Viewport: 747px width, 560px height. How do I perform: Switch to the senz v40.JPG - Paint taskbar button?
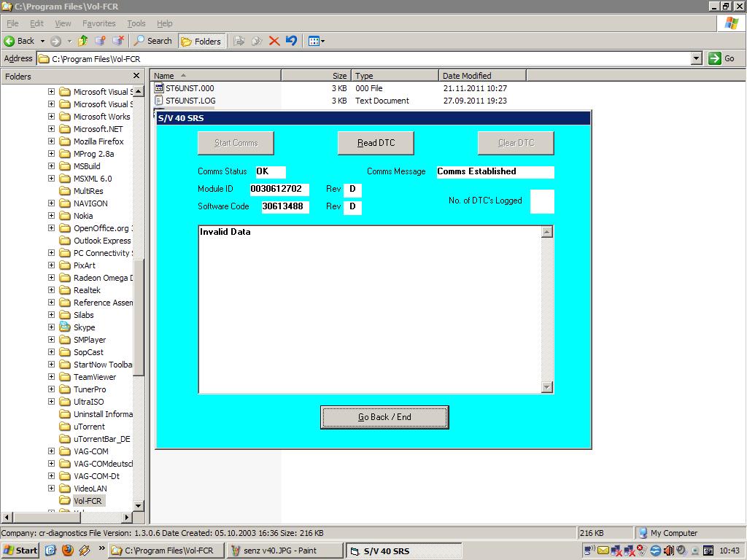285,551
